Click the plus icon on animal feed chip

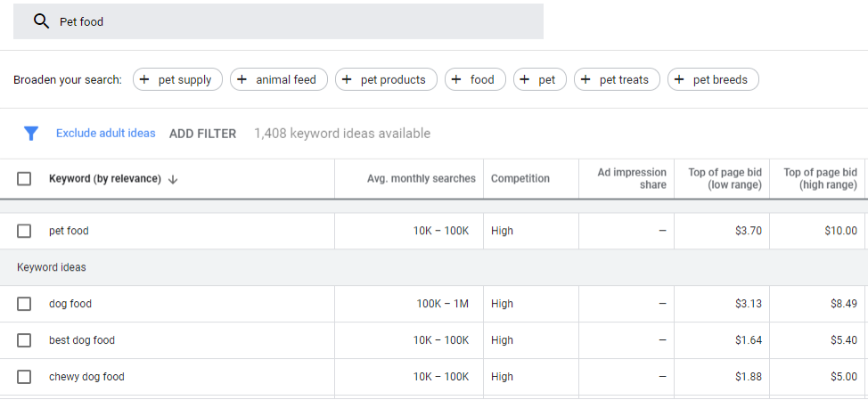pos(242,80)
